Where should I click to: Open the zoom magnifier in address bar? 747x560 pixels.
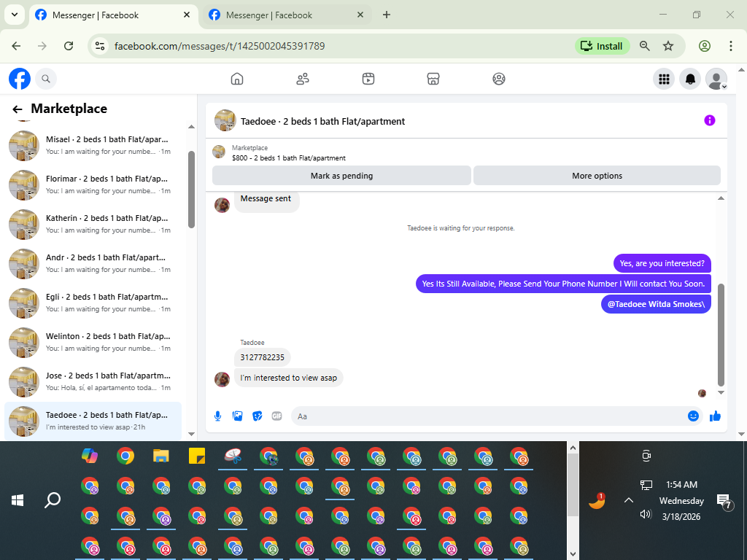point(645,46)
